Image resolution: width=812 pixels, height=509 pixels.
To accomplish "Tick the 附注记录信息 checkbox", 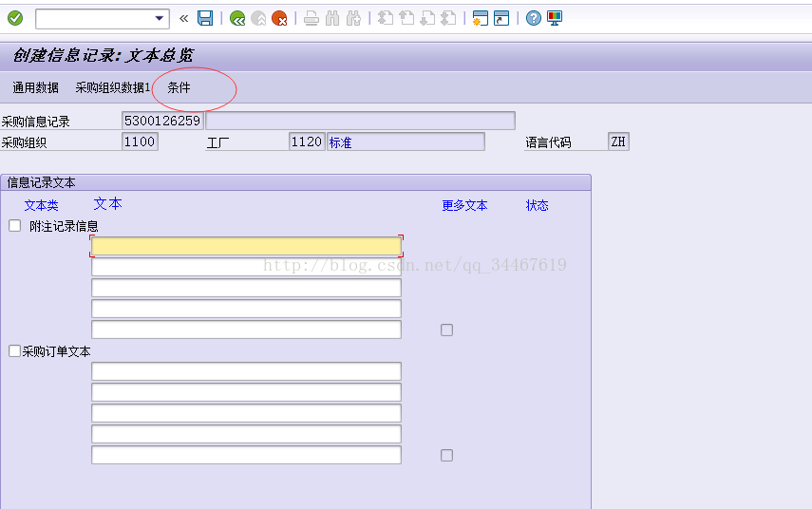I will click(x=15, y=226).
